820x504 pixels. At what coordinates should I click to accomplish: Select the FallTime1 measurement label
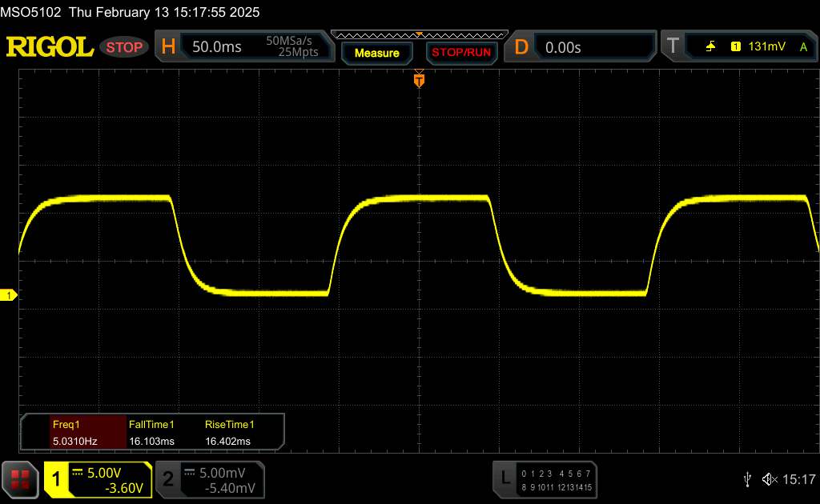(151, 425)
